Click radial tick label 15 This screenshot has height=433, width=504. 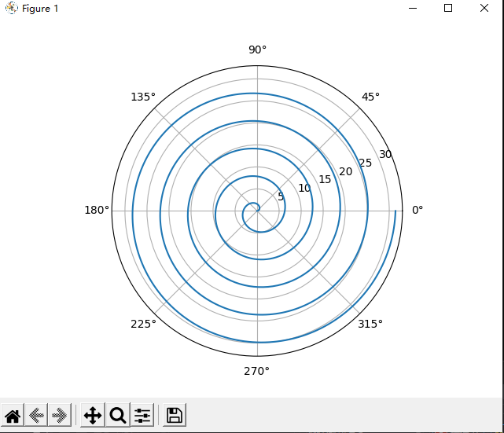(325, 179)
